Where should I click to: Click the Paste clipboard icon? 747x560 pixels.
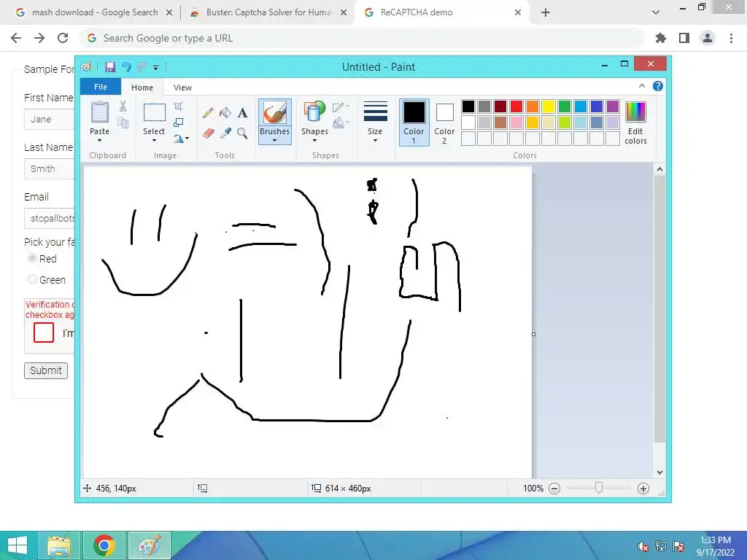click(x=99, y=112)
